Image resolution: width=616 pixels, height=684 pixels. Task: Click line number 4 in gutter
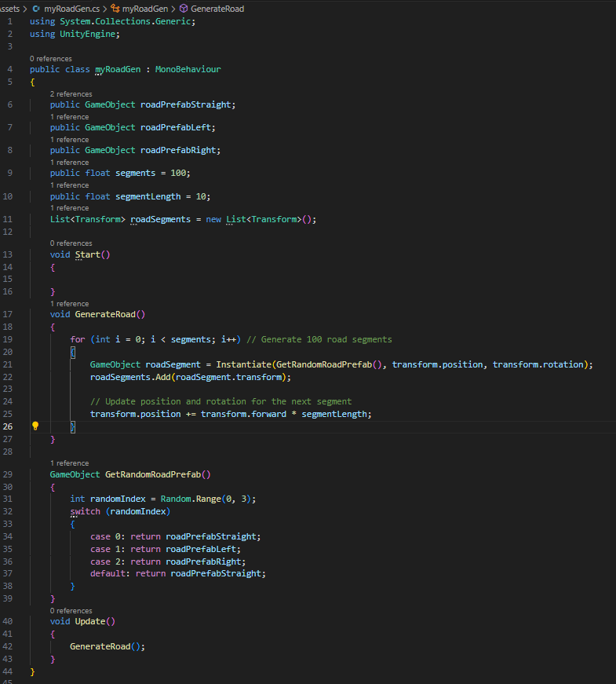coord(10,69)
